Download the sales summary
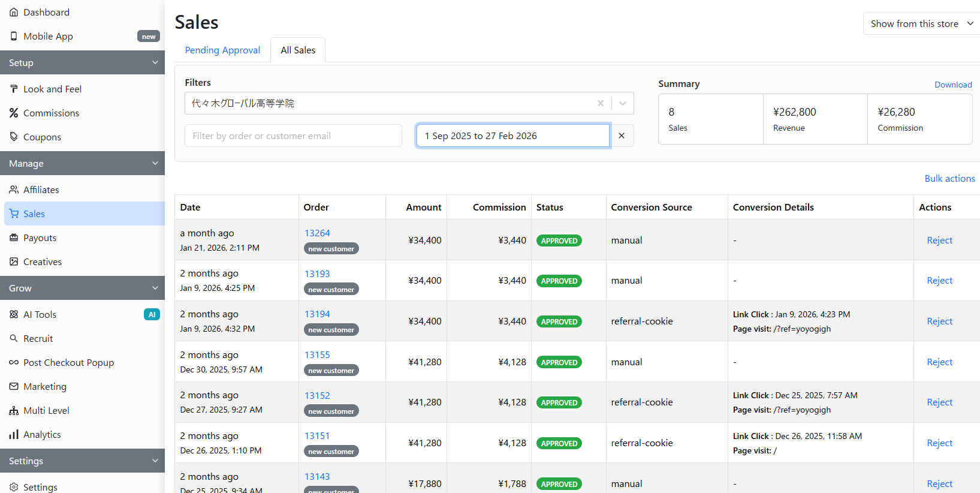Screen dimensions: 980x493 click(x=952, y=85)
